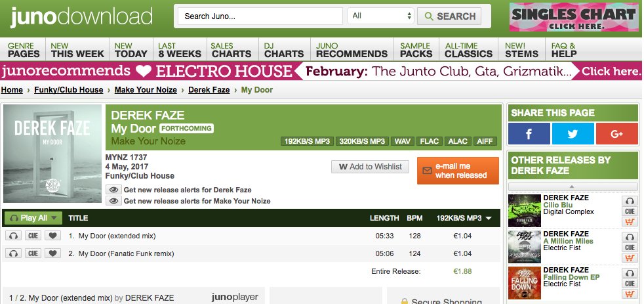
Task: Open the Falling Down EP title link
Action: coord(571,277)
